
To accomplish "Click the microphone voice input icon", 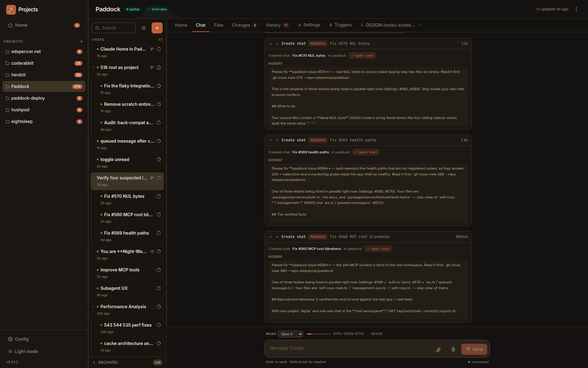I will pos(453,349).
